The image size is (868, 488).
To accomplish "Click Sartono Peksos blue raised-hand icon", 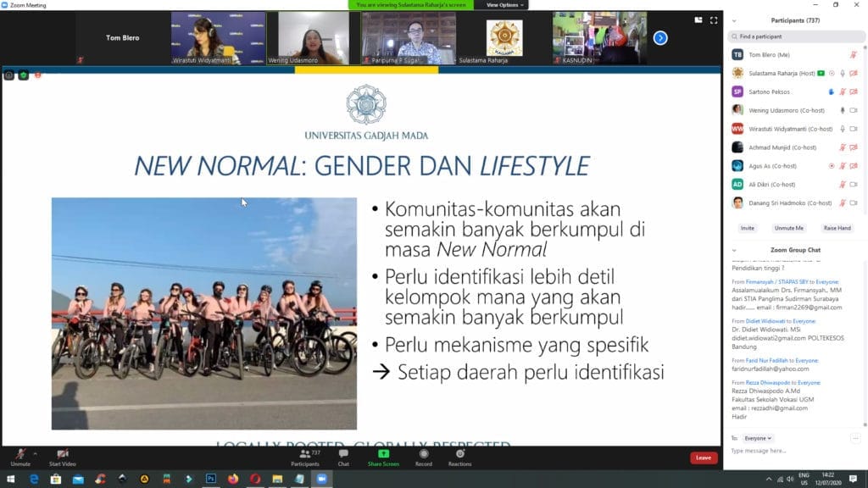I will [x=832, y=91].
